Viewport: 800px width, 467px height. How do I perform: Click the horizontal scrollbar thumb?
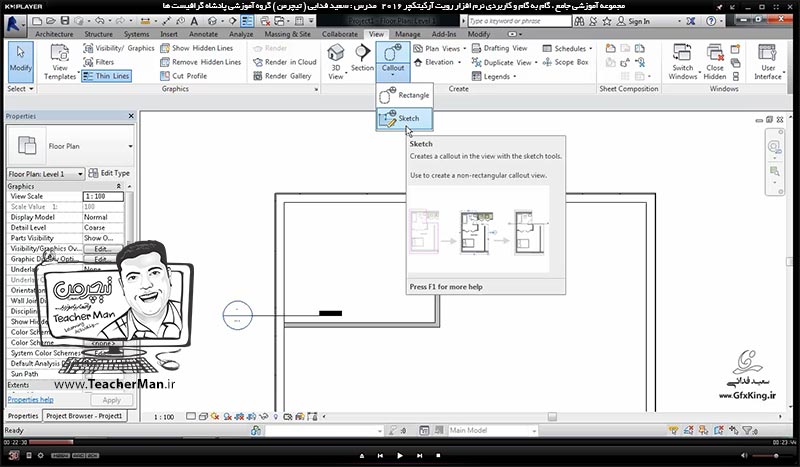click(552, 417)
